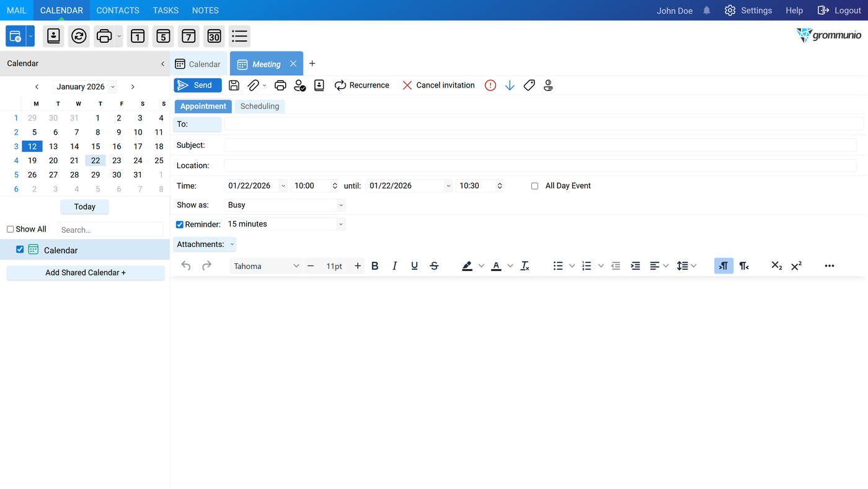Open the start date picker dropdown
868x489 pixels.
click(283, 186)
